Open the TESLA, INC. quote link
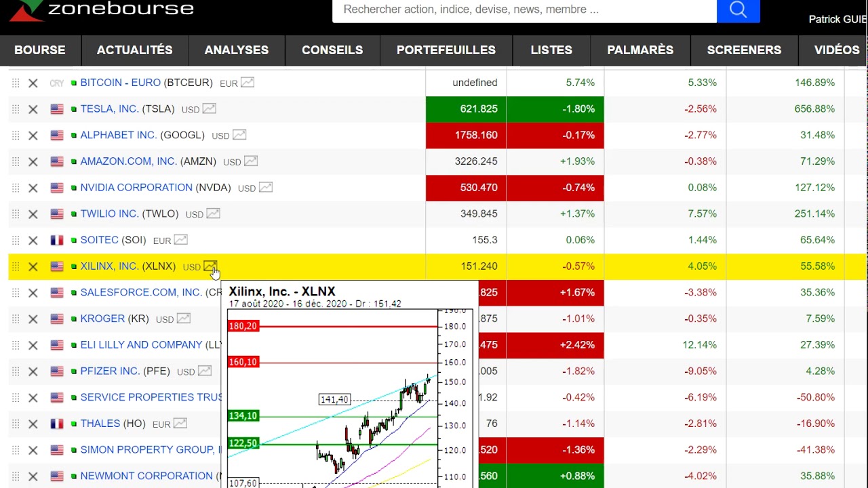Screen dimensions: 868x488 coord(110,109)
